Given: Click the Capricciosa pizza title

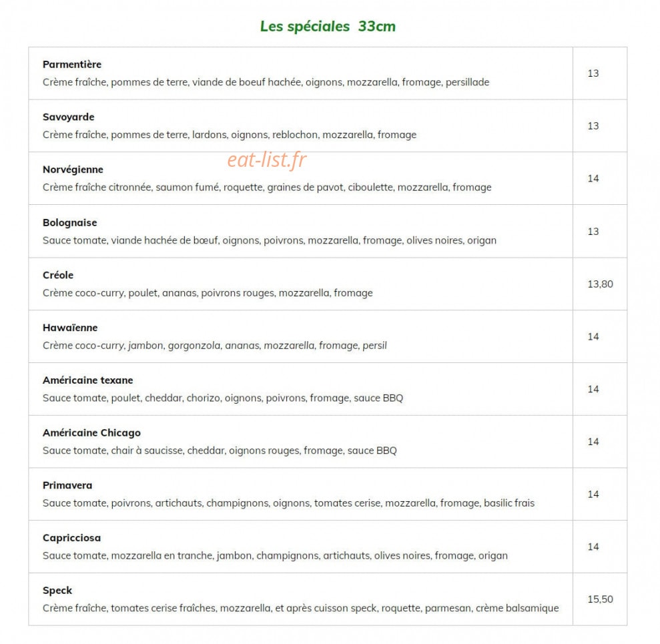Looking at the screenshot, I should point(71,538).
